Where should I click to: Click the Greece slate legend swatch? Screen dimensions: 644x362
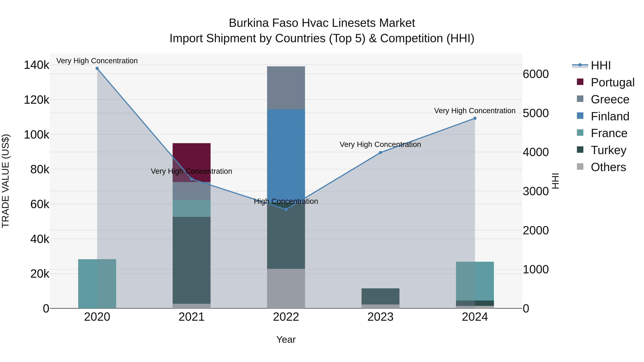coord(580,99)
